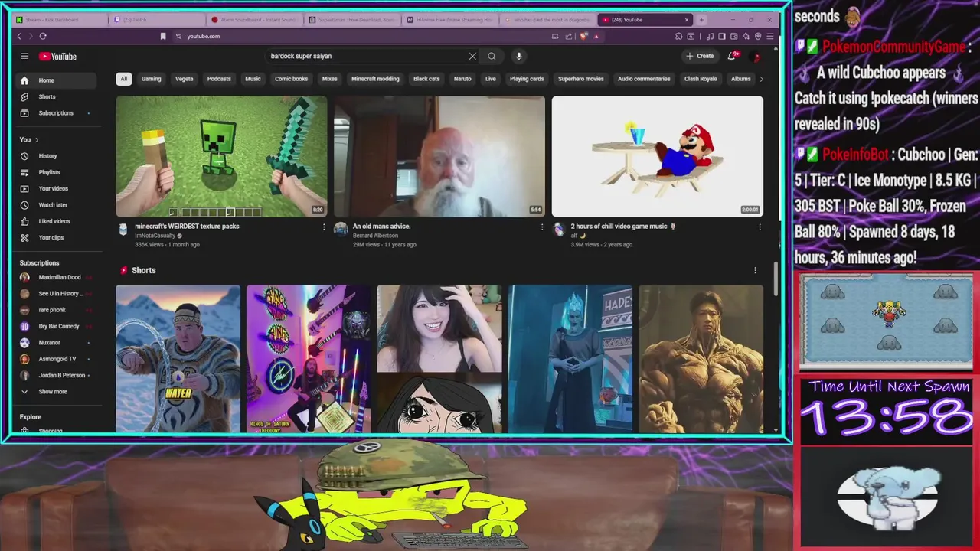Click the YouTube logo
The image size is (980, 551).
58,56
